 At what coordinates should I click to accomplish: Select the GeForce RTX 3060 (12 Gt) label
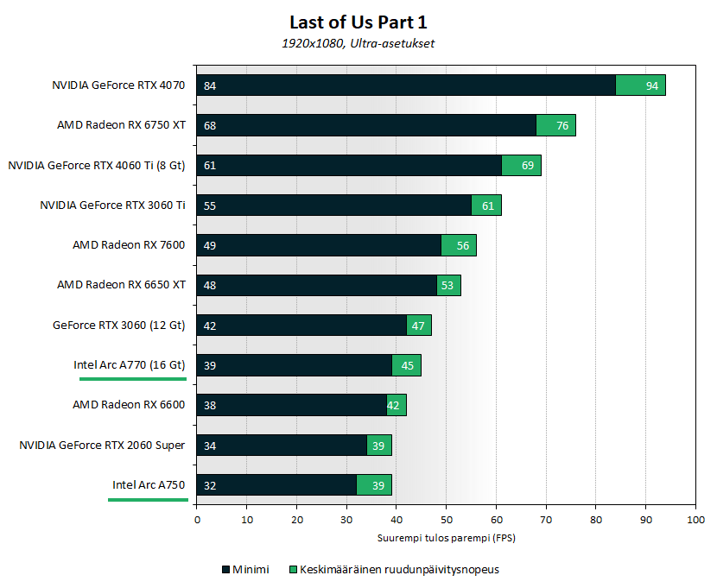119,326
